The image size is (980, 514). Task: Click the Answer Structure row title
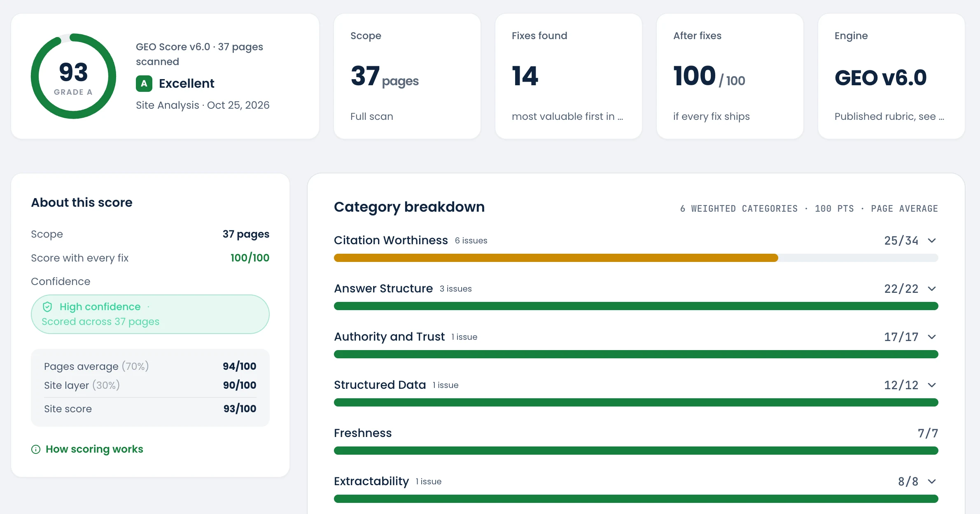coord(383,288)
